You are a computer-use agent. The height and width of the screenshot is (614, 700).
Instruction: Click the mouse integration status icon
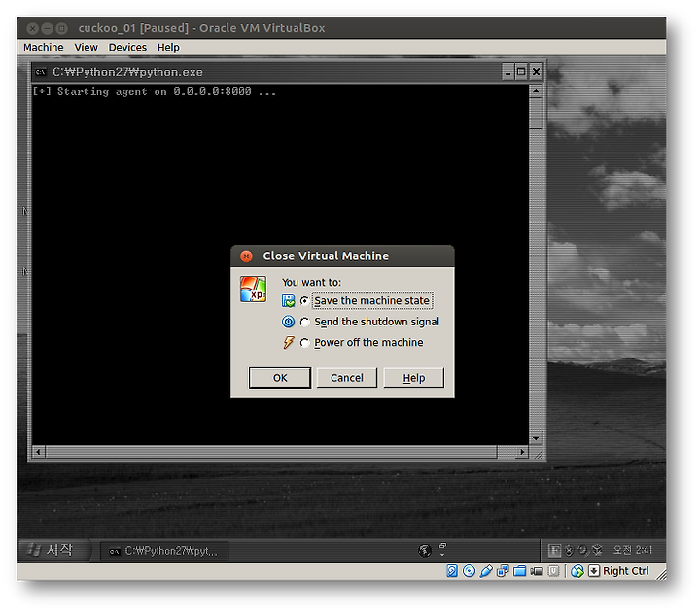coord(577,570)
